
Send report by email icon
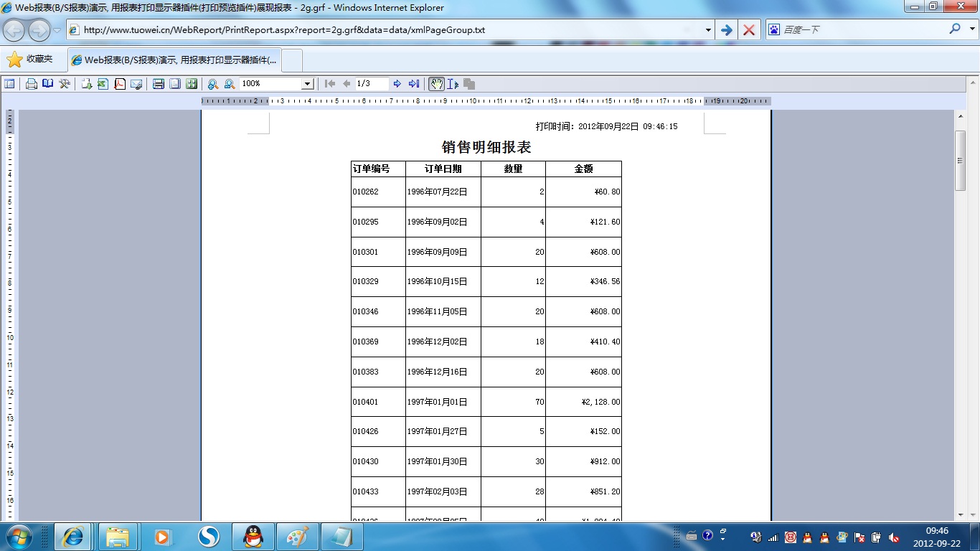(136, 84)
